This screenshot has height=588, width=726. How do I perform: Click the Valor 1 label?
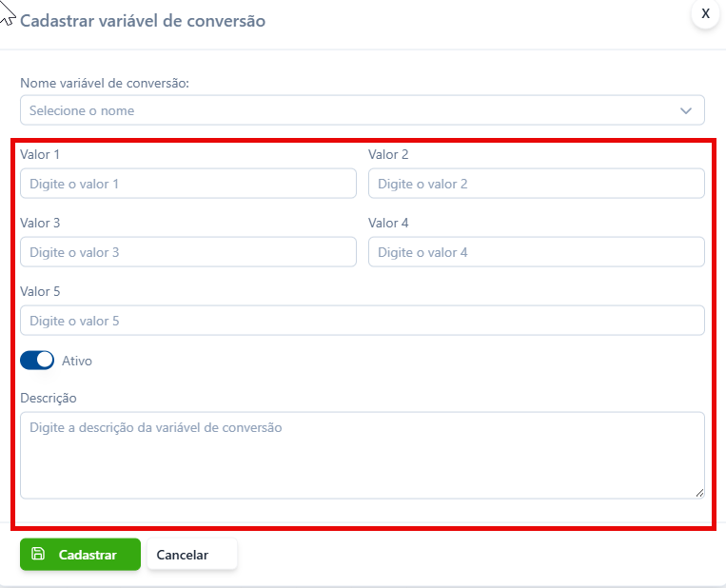coord(40,155)
